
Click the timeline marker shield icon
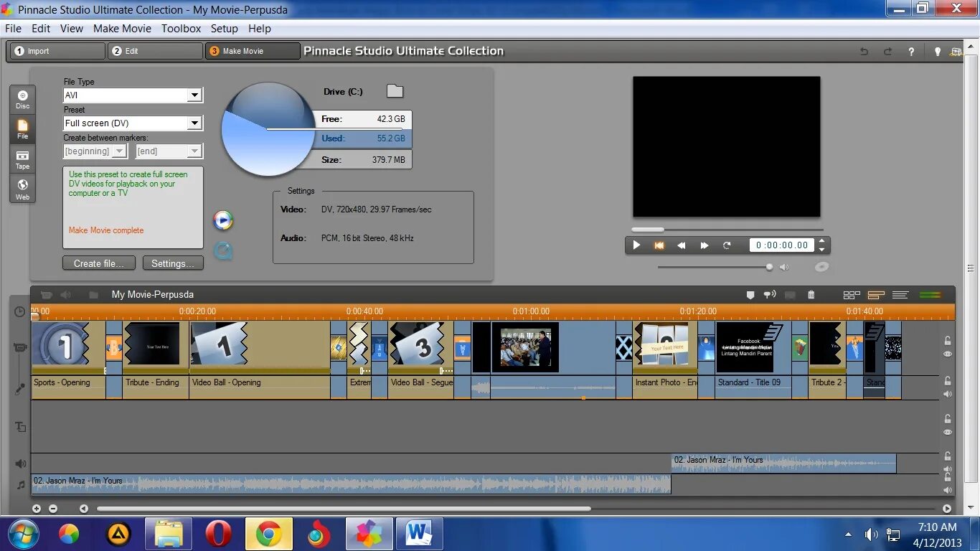pyautogui.click(x=750, y=295)
